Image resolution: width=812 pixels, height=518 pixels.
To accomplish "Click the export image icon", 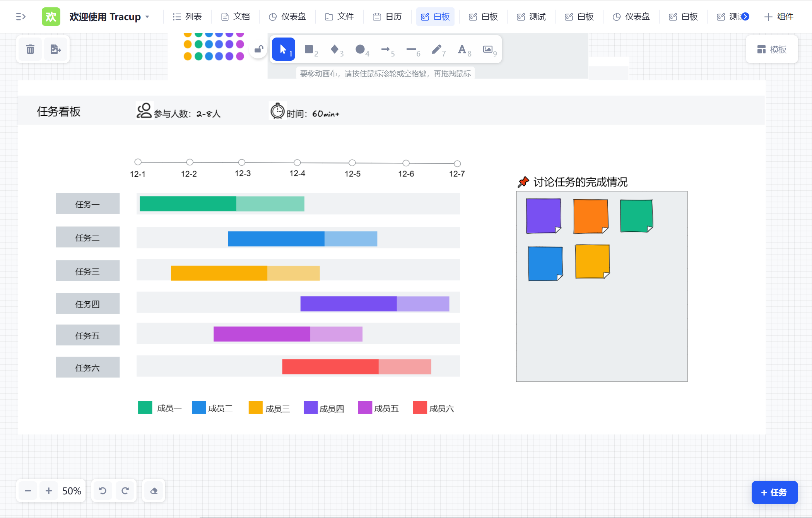I will point(56,50).
